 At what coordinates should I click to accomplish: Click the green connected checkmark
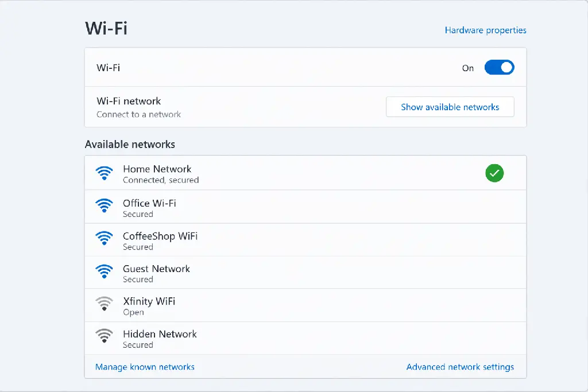(x=494, y=173)
